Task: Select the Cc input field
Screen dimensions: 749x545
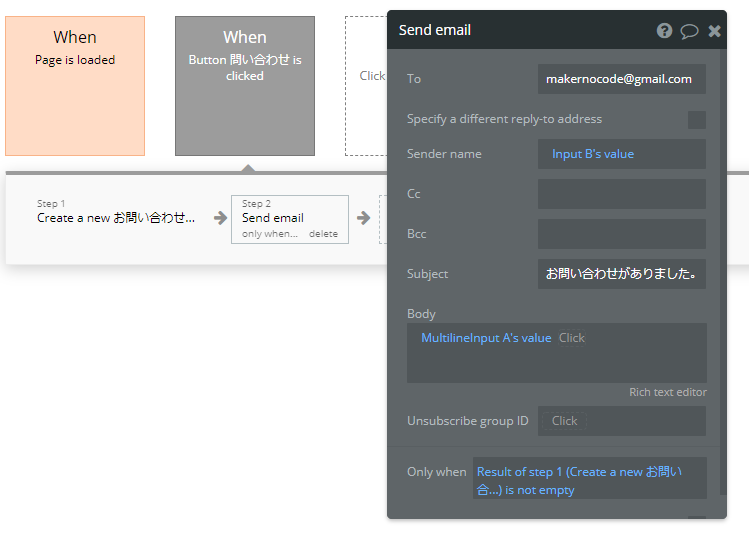Action: [x=621, y=194]
